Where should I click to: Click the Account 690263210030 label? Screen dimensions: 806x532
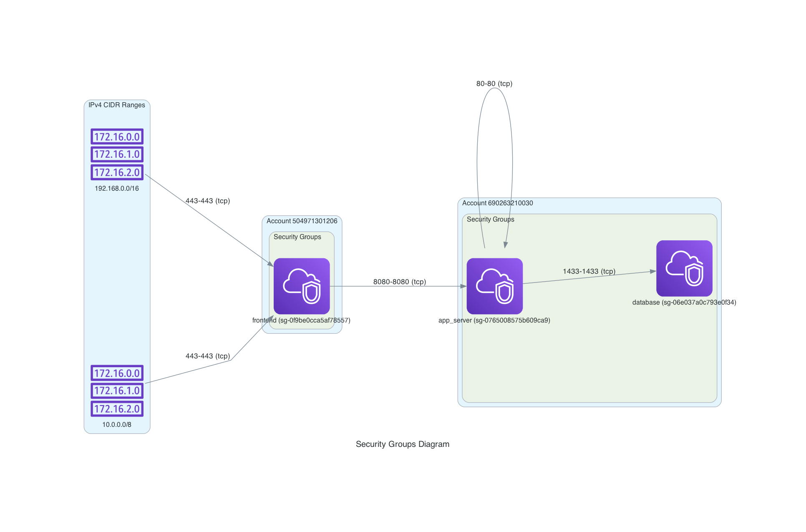pyautogui.click(x=498, y=203)
